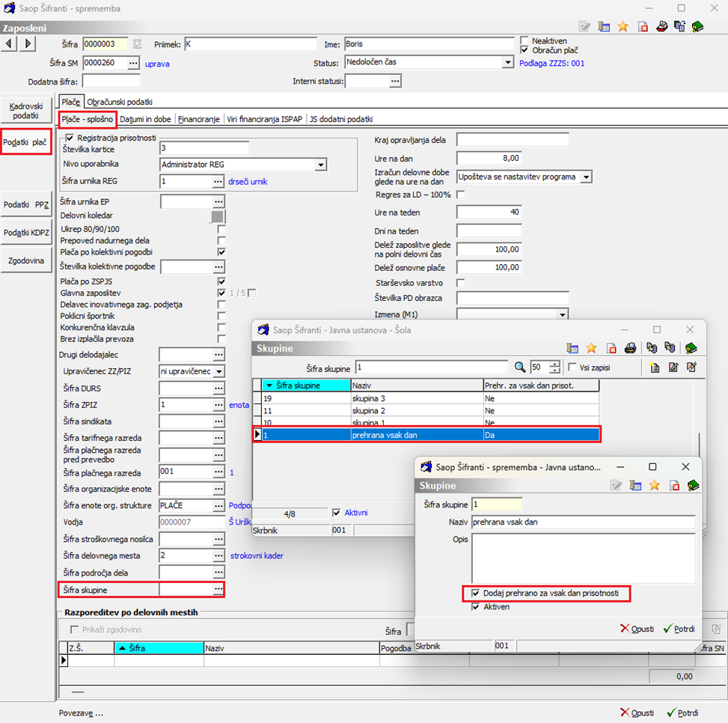Toggle Neaktiven checkbox
The image size is (728, 723).
coord(524,40)
